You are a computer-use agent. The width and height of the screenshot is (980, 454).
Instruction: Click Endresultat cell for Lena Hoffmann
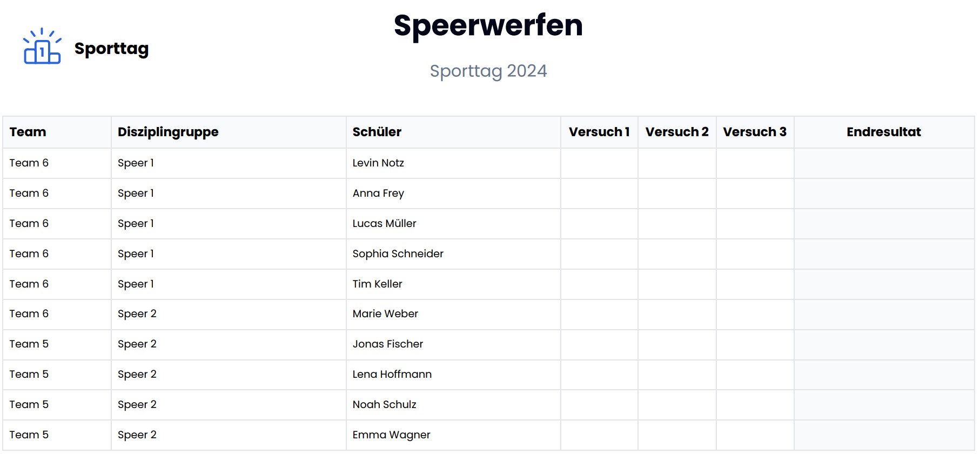point(884,375)
